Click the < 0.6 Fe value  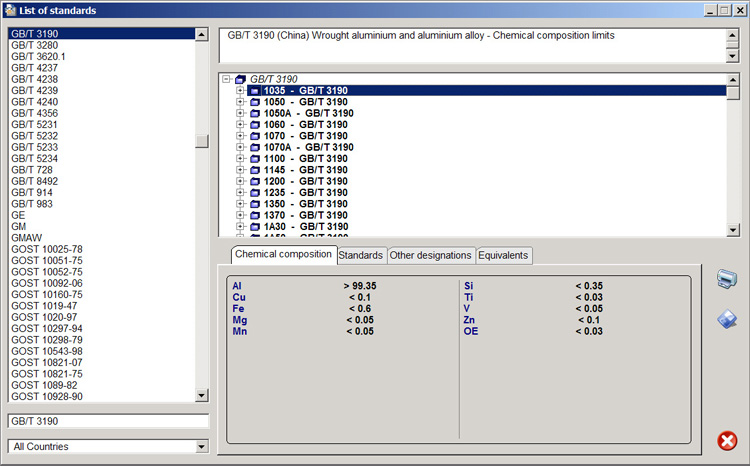pos(360,309)
